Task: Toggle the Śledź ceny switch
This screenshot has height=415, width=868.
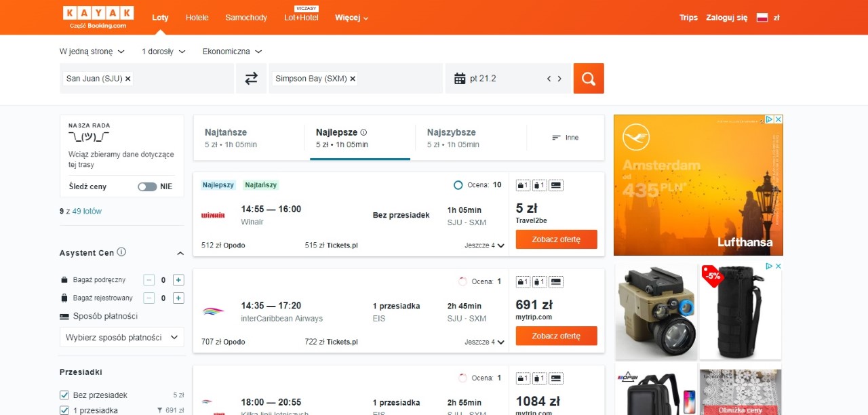Action: (147, 186)
